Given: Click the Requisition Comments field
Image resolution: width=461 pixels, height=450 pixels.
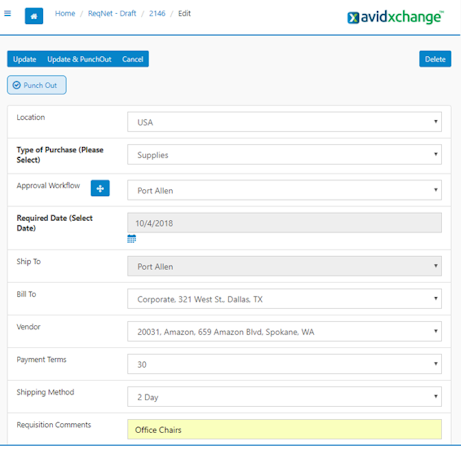Looking at the screenshot, I should (x=284, y=429).
